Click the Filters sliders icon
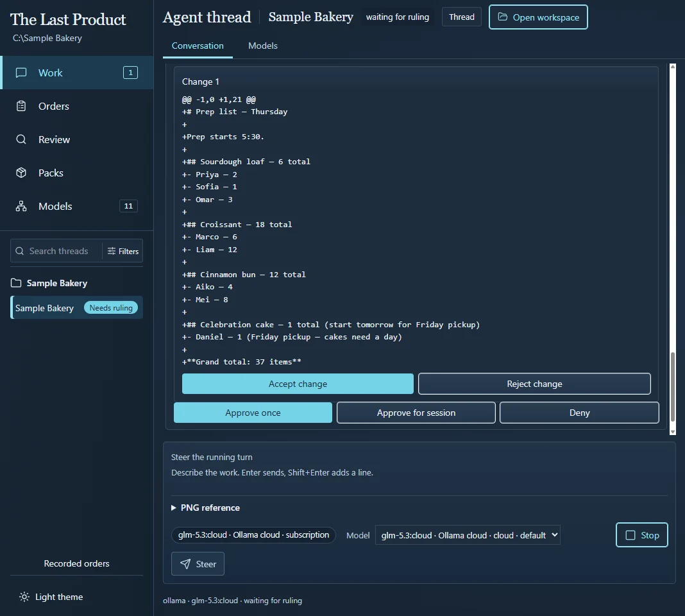 pyautogui.click(x=112, y=251)
